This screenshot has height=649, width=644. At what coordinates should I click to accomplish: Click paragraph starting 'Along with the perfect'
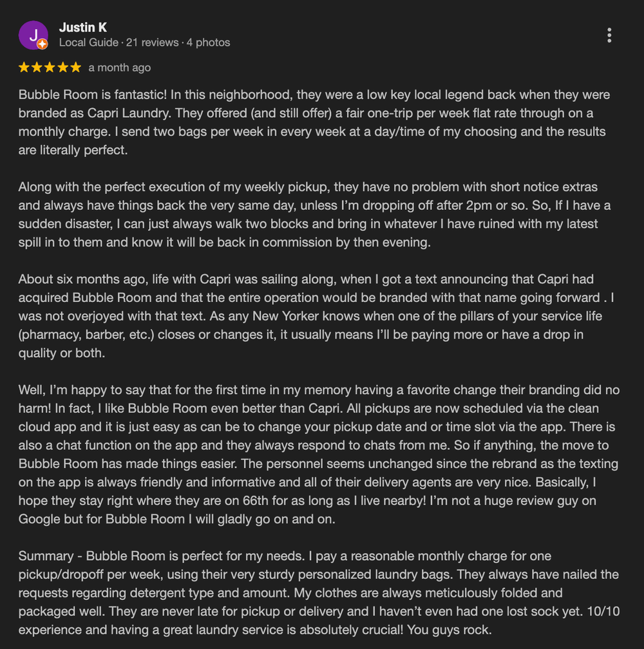click(x=309, y=215)
